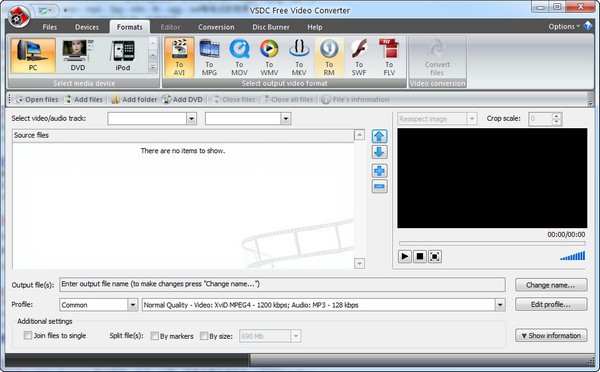The height and width of the screenshot is (372, 600).
Task: Open second video/audio track dropdown
Action: point(285,119)
